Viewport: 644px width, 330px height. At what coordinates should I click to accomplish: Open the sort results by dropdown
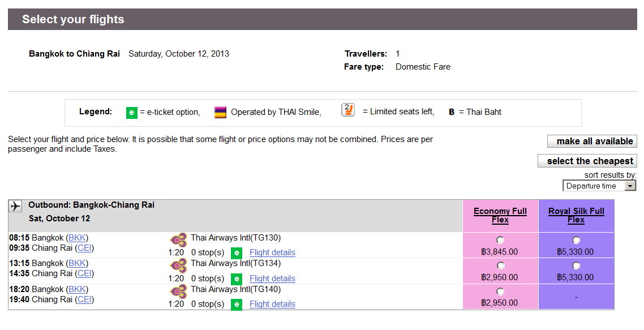[x=599, y=186]
